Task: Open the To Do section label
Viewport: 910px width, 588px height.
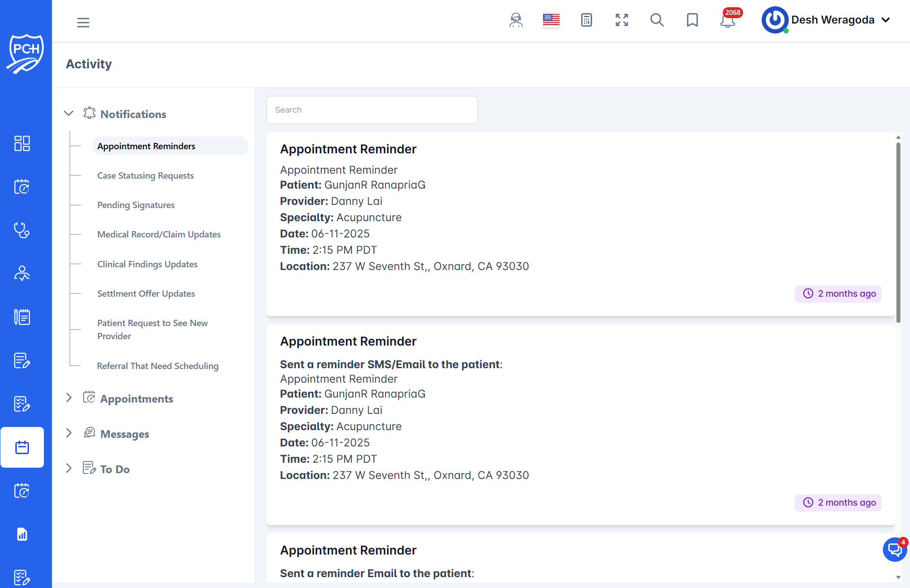Action: click(x=115, y=469)
